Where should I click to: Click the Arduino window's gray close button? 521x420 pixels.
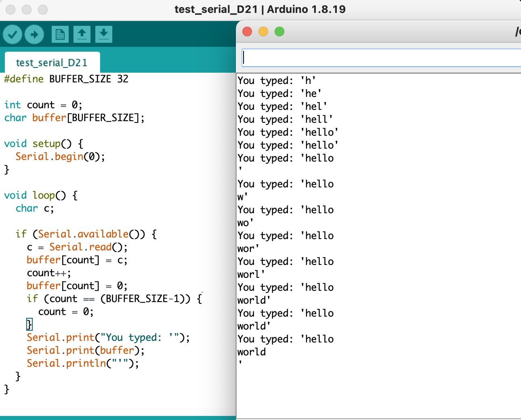pyautogui.click(x=11, y=10)
